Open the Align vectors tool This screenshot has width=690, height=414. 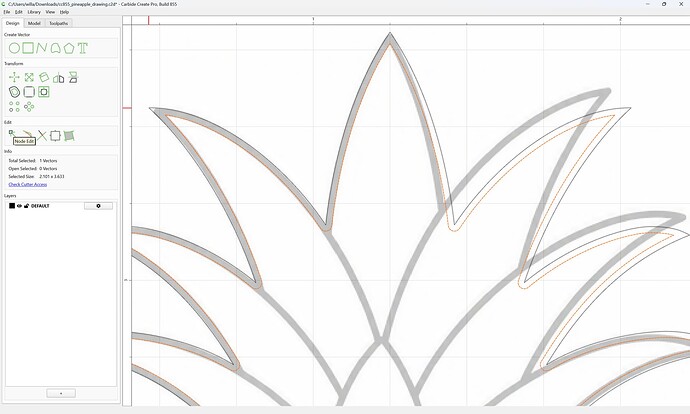coord(73,77)
